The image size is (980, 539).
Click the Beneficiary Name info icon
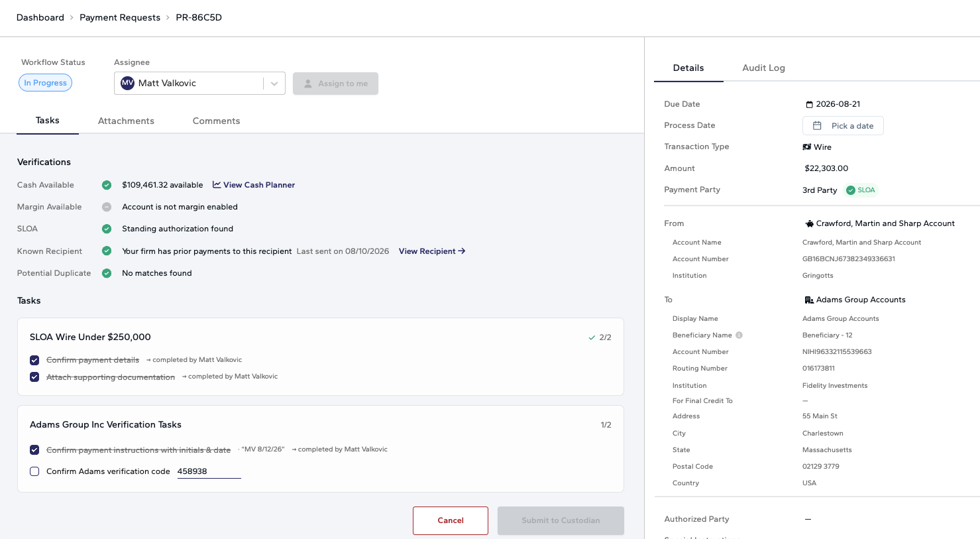tap(739, 335)
